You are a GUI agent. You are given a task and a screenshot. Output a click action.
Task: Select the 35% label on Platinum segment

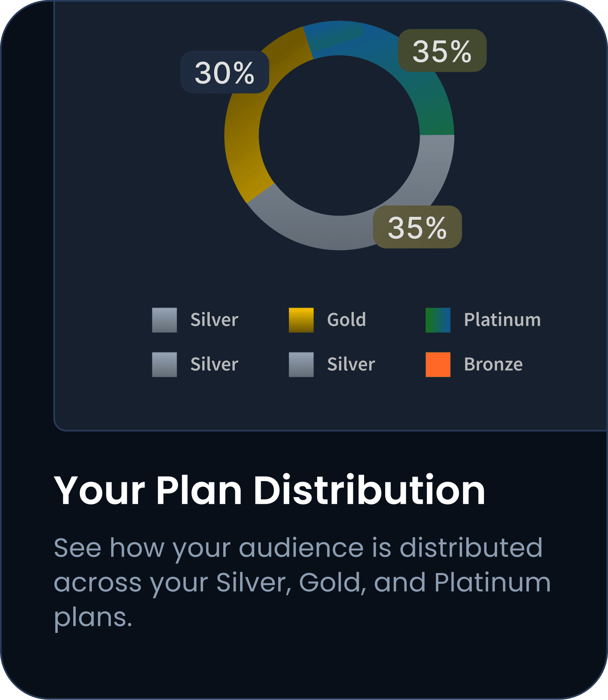point(442,51)
